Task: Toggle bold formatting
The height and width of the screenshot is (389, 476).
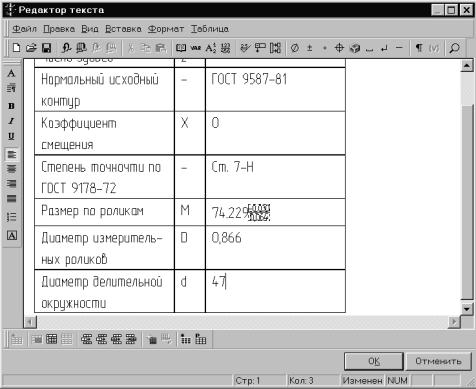Action: coord(11,106)
